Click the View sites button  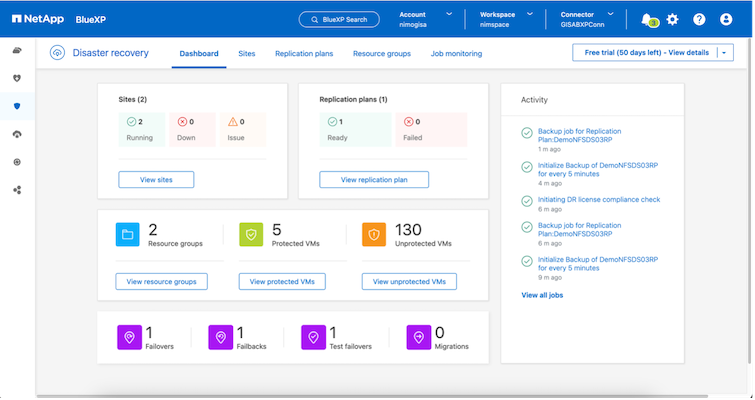[x=156, y=180]
